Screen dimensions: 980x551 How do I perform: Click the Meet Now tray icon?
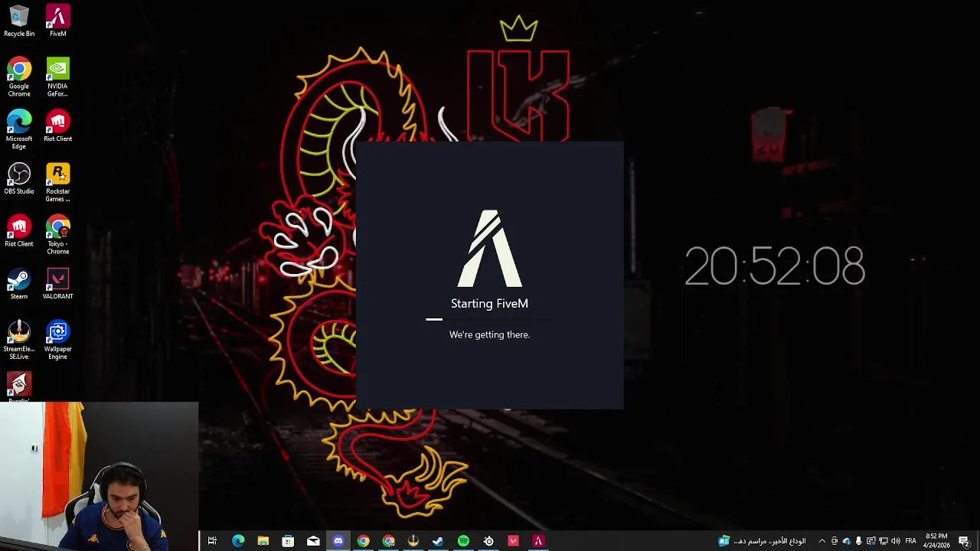click(835, 541)
